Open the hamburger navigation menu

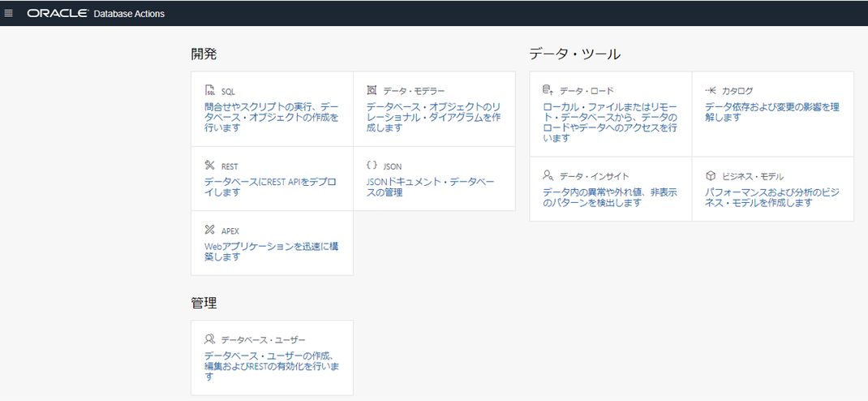(8, 13)
